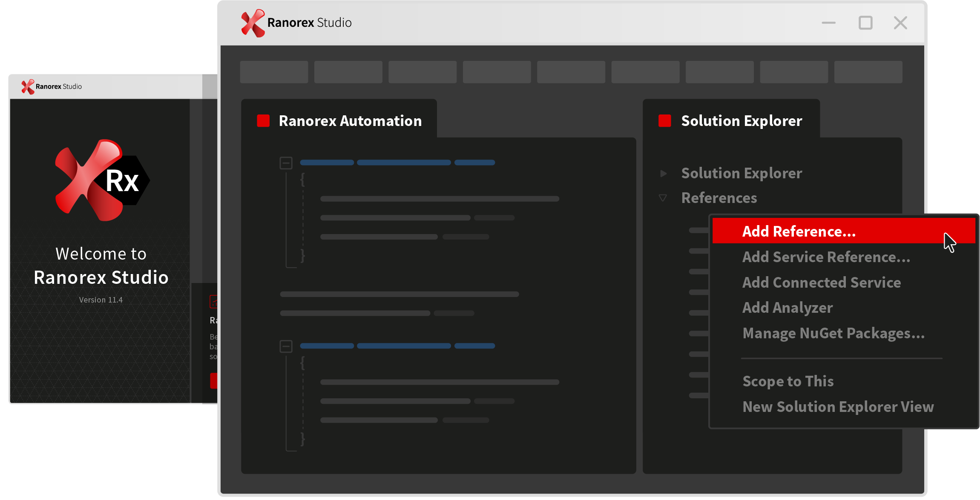
Task: Click the first toolbar placeholder button
Action: (x=274, y=72)
